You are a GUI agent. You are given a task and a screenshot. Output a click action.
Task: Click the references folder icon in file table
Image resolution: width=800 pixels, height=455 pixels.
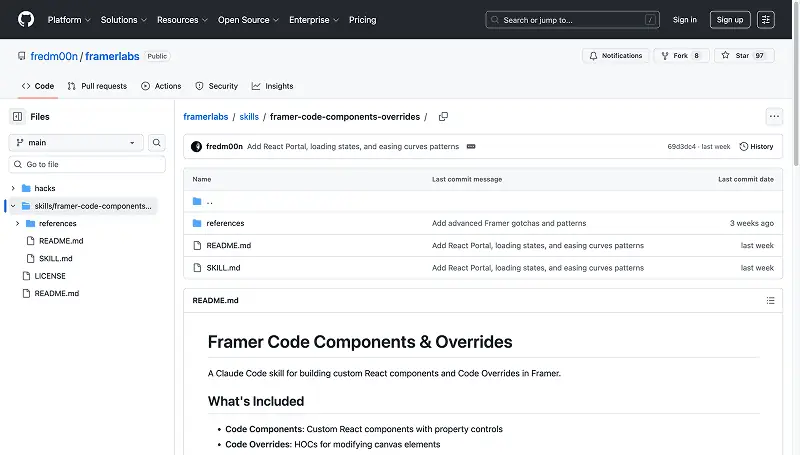[x=197, y=223]
